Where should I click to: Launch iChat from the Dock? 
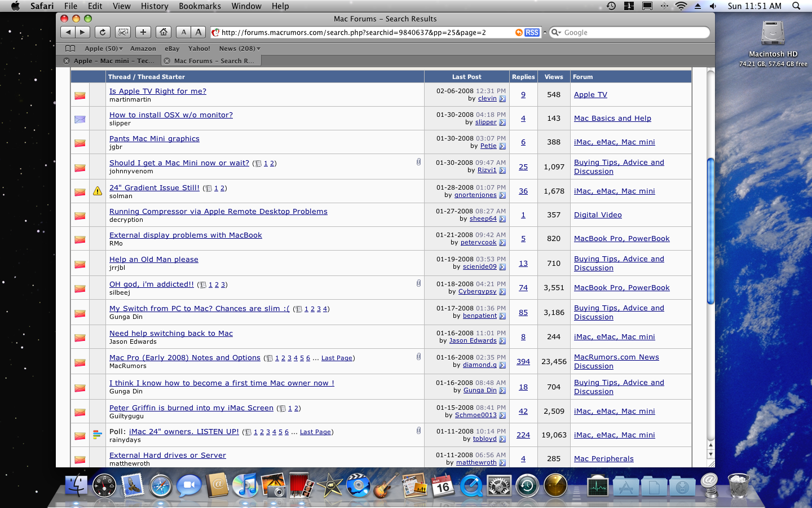pos(189,484)
